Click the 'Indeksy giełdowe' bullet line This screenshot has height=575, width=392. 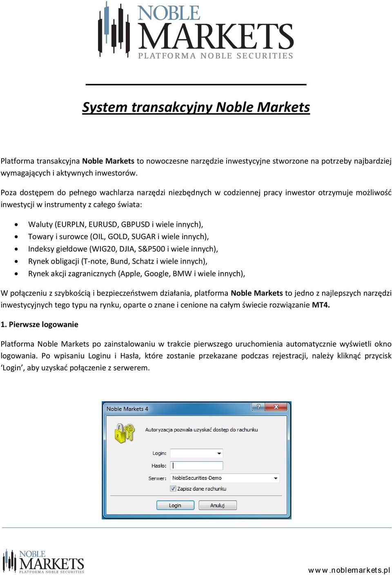[x=123, y=249]
